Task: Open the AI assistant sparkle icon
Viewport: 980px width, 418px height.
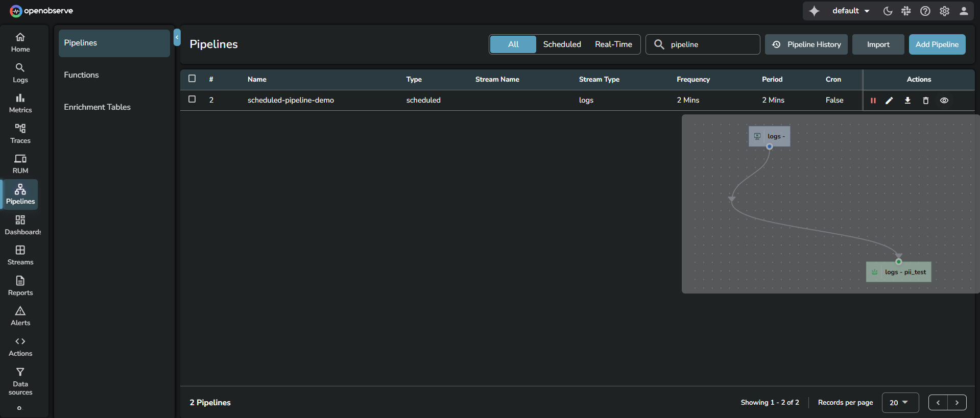Action: coord(814,11)
